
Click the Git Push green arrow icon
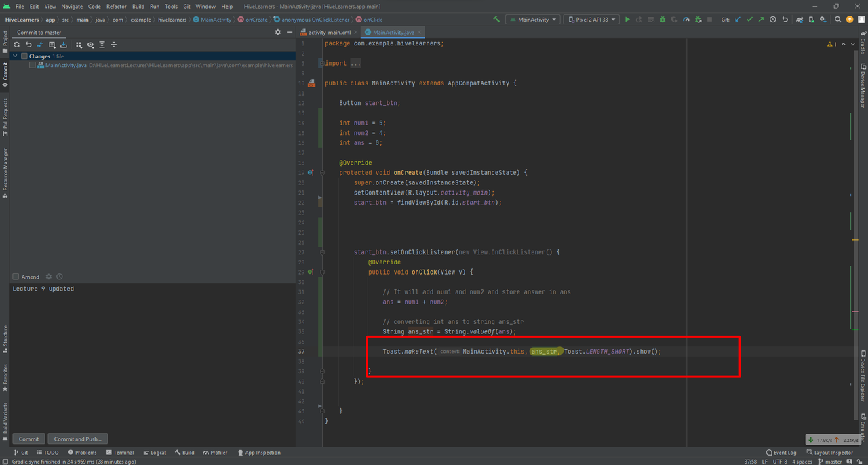761,20
